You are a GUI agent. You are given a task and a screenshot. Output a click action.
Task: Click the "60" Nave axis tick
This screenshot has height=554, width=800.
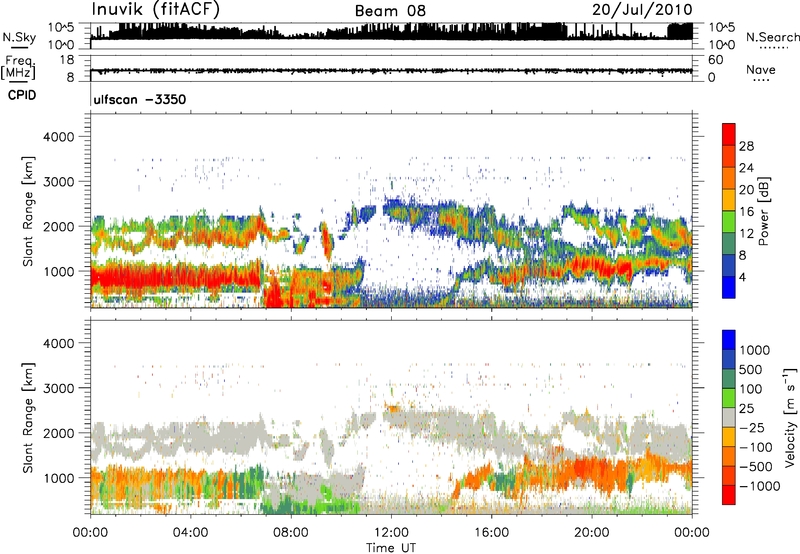(x=716, y=60)
